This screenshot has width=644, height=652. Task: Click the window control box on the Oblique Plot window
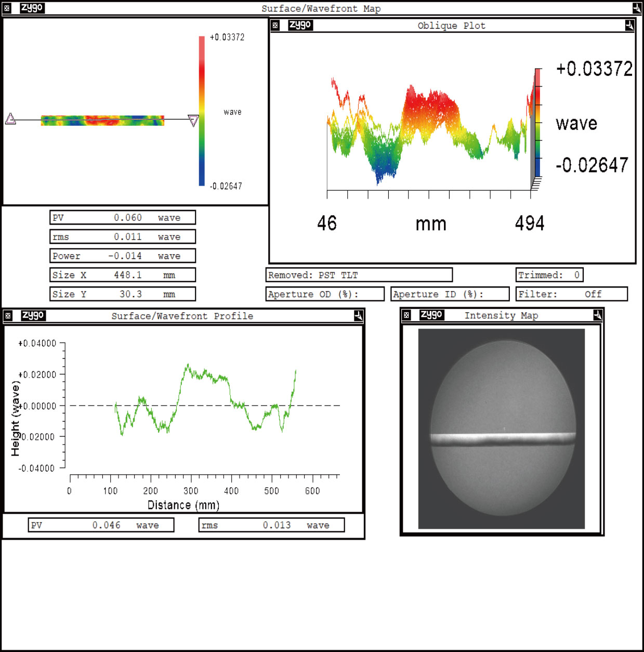(274, 25)
